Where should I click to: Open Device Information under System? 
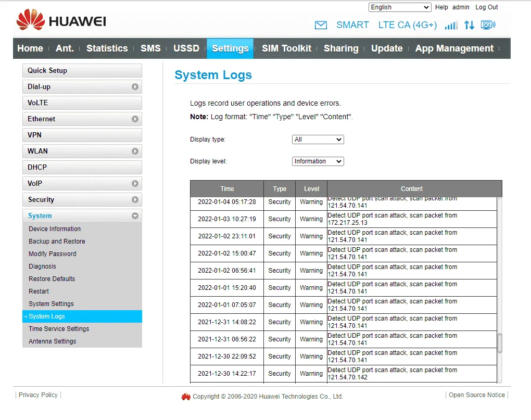click(55, 229)
